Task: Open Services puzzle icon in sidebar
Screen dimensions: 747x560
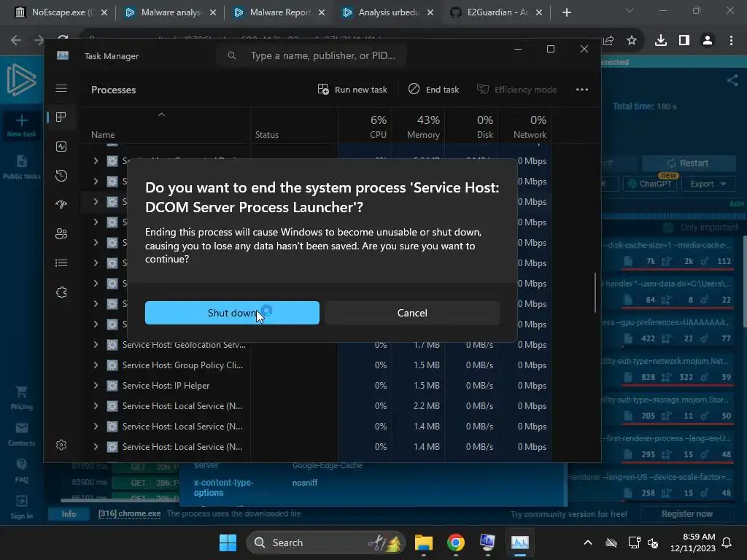Action: (61, 292)
